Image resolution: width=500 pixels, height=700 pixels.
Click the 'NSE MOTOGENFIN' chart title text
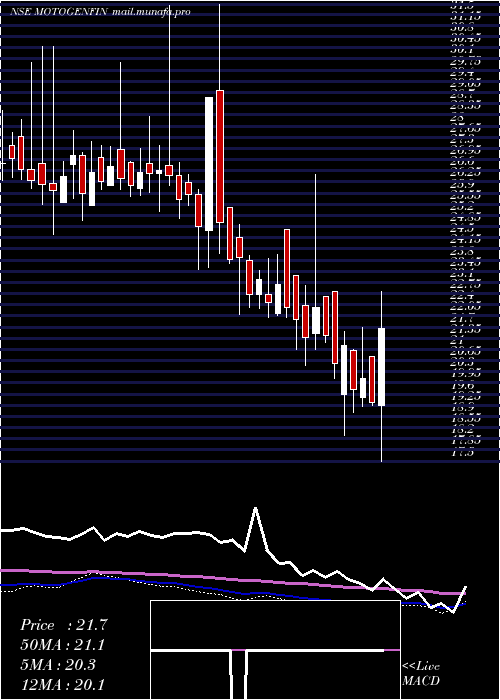pyautogui.click(x=58, y=12)
